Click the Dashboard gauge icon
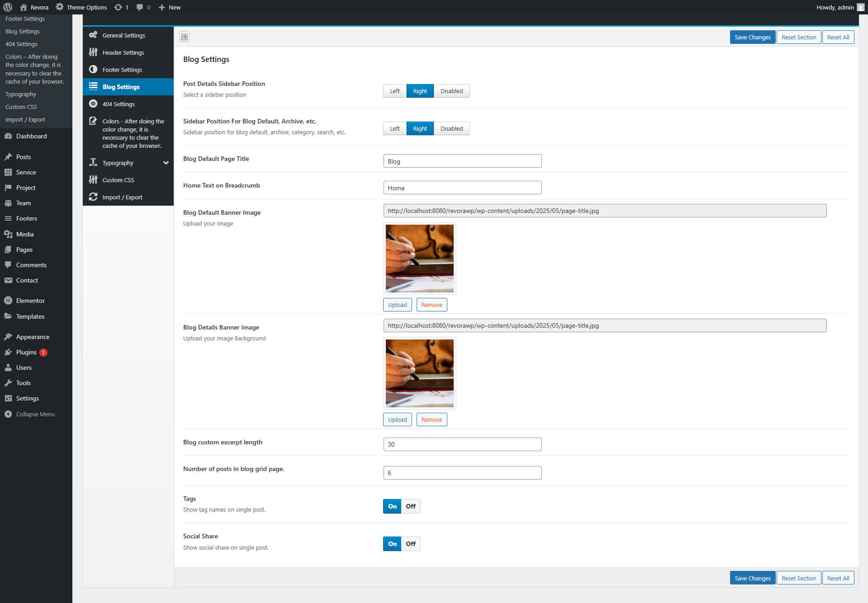868x603 pixels. [8, 136]
